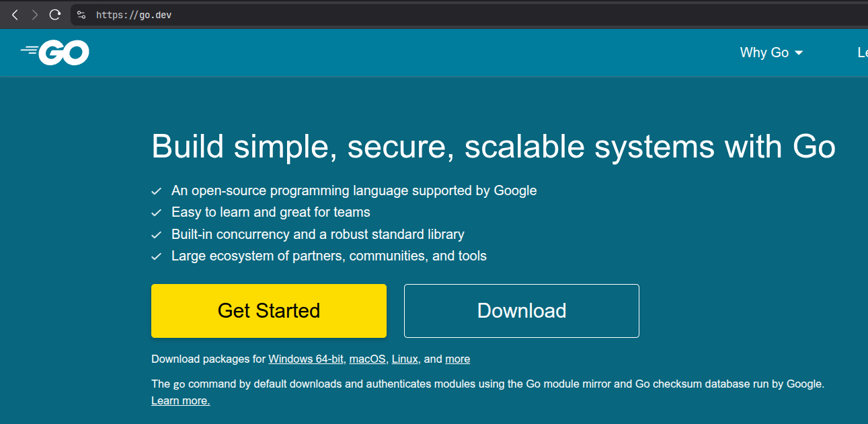Image resolution: width=868 pixels, height=424 pixels.
Task: Open the macOS download link
Action: click(367, 359)
